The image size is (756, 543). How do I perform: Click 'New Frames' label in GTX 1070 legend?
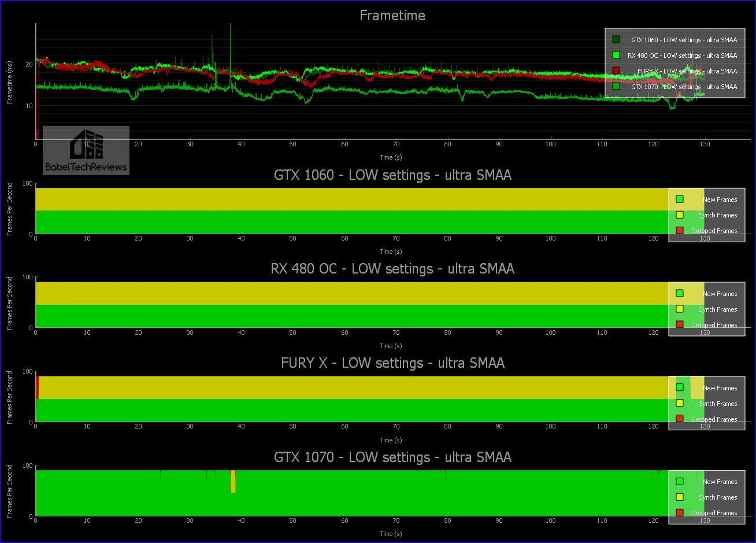click(x=720, y=482)
